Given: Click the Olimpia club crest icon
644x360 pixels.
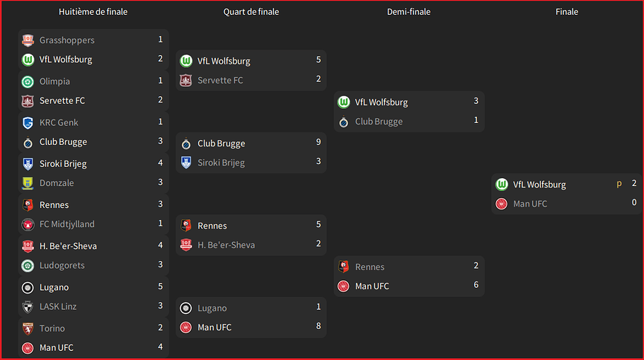Looking at the screenshot, I should 28,81.
